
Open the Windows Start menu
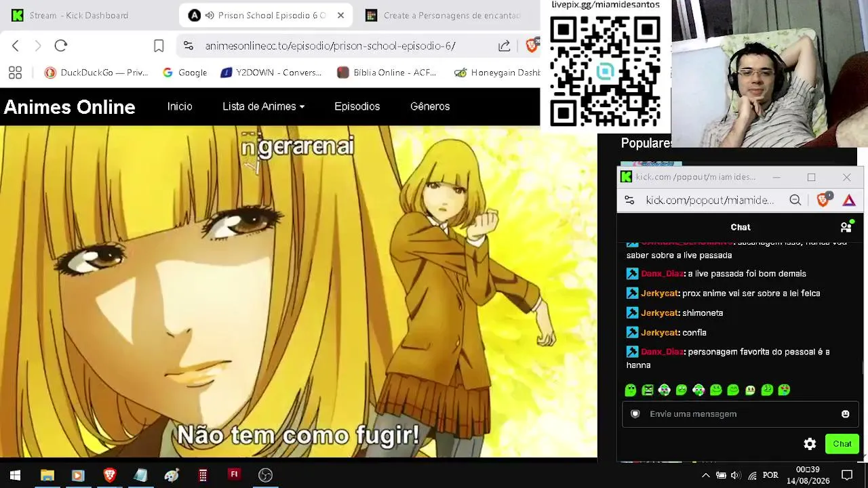15,475
